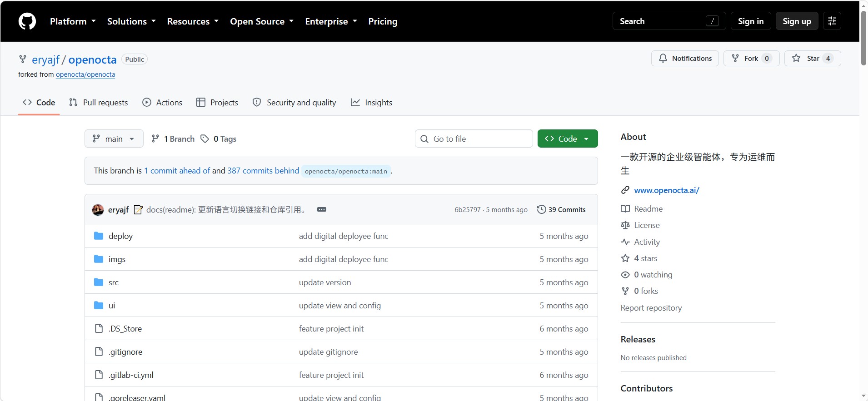The image size is (868, 401).
Task: Open the 'update version' commit message
Action: (x=325, y=282)
